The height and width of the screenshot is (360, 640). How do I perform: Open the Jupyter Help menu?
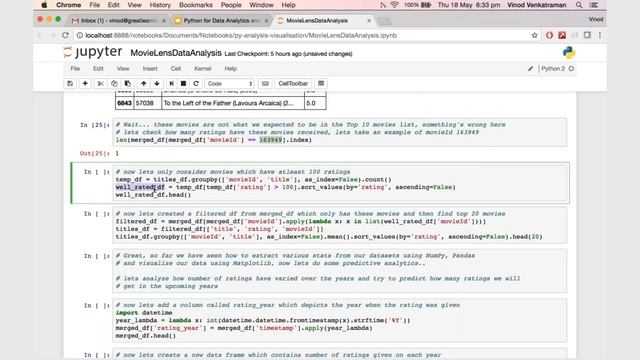pyautogui.click(x=231, y=69)
